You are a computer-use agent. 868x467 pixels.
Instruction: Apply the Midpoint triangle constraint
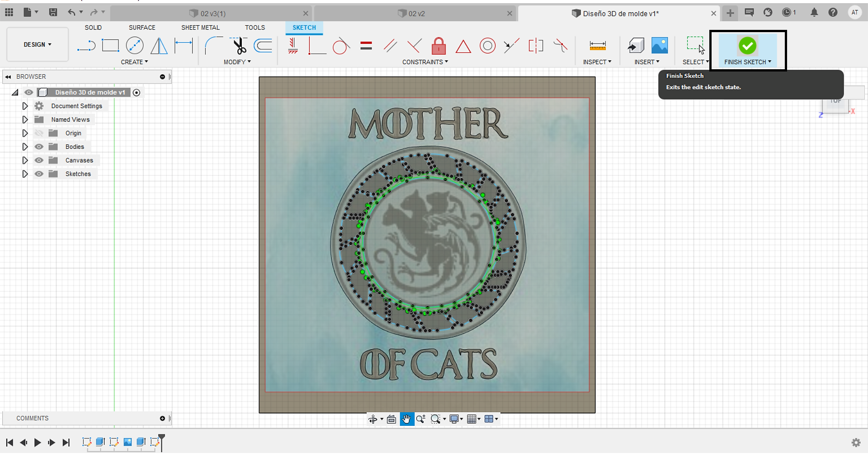(x=463, y=46)
